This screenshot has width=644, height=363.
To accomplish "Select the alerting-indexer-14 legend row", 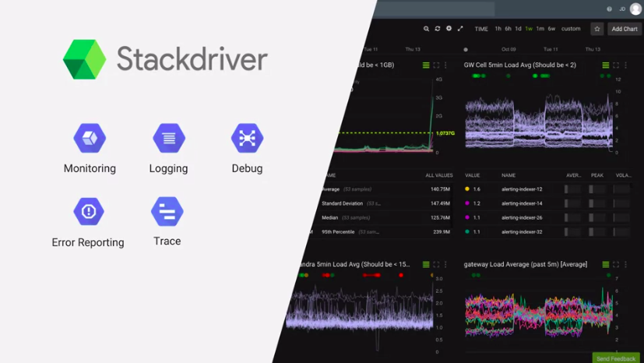I will click(547, 203).
